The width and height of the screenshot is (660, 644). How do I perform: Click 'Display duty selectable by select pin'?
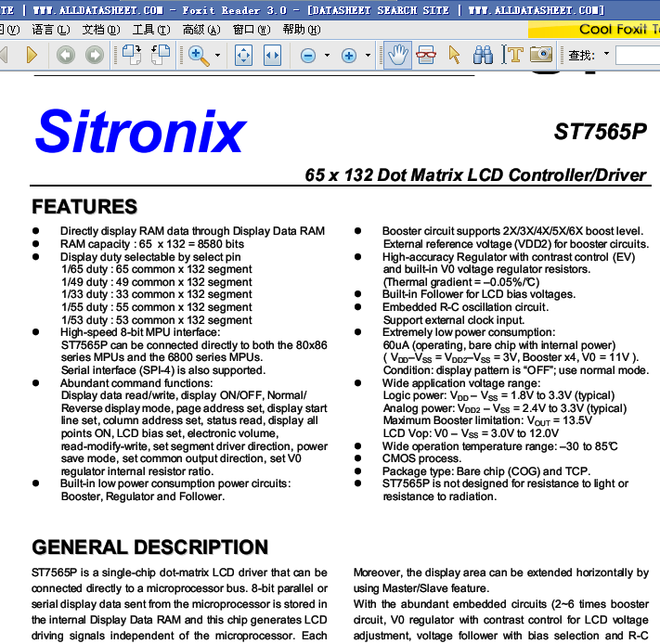pos(150,257)
